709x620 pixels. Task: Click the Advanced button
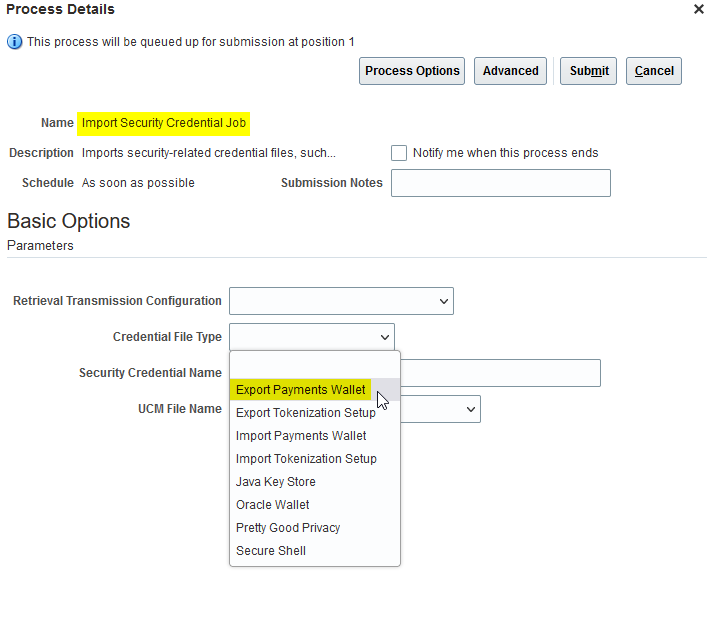point(510,71)
